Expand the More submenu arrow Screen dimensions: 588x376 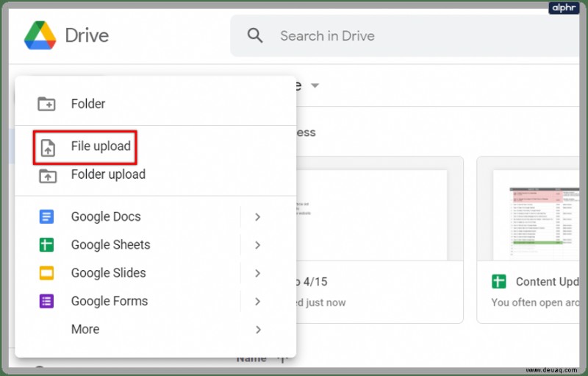click(x=258, y=330)
